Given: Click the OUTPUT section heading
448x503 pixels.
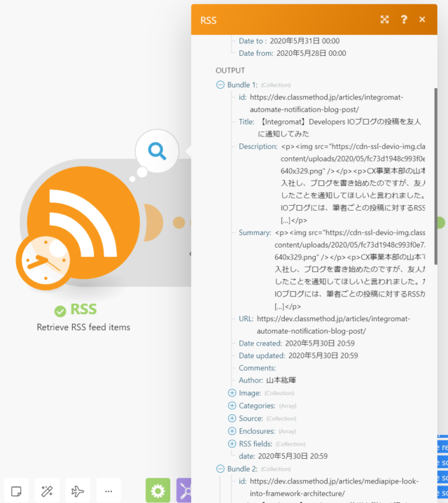Looking at the screenshot, I should point(230,70).
